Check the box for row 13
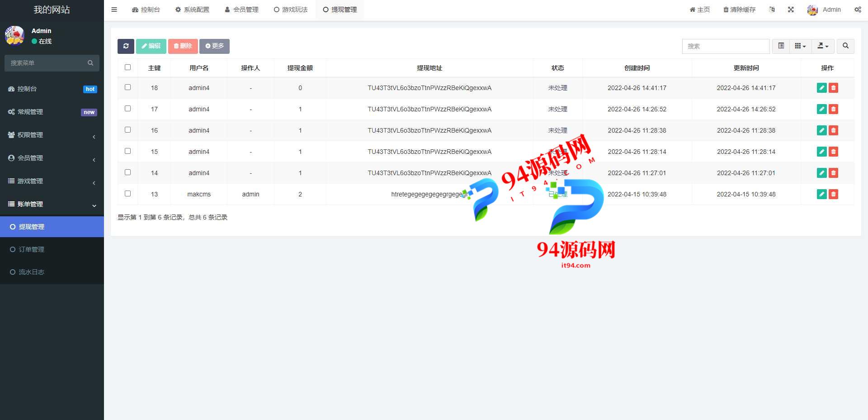The width and height of the screenshot is (868, 420). [x=127, y=193]
